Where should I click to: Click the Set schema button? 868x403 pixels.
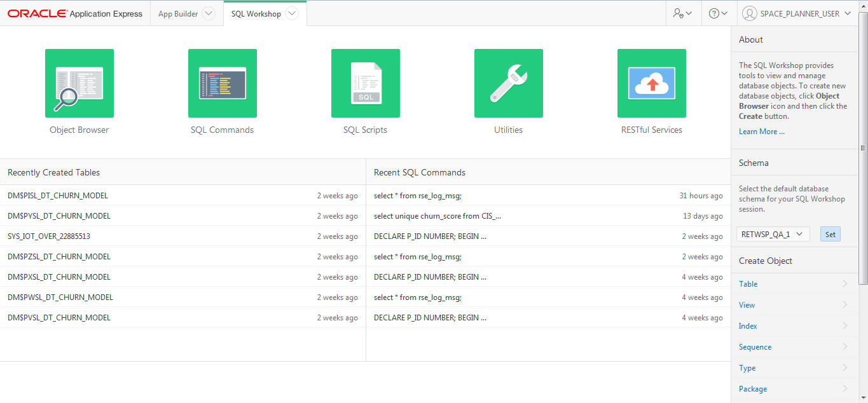click(x=830, y=234)
